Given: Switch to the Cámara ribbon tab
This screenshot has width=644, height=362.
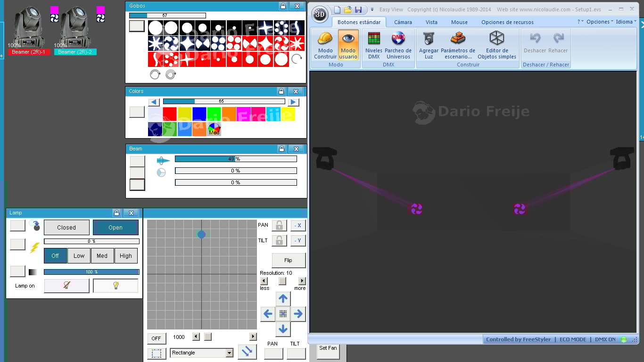Looking at the screenshot, I should click(x=403, y=22).
